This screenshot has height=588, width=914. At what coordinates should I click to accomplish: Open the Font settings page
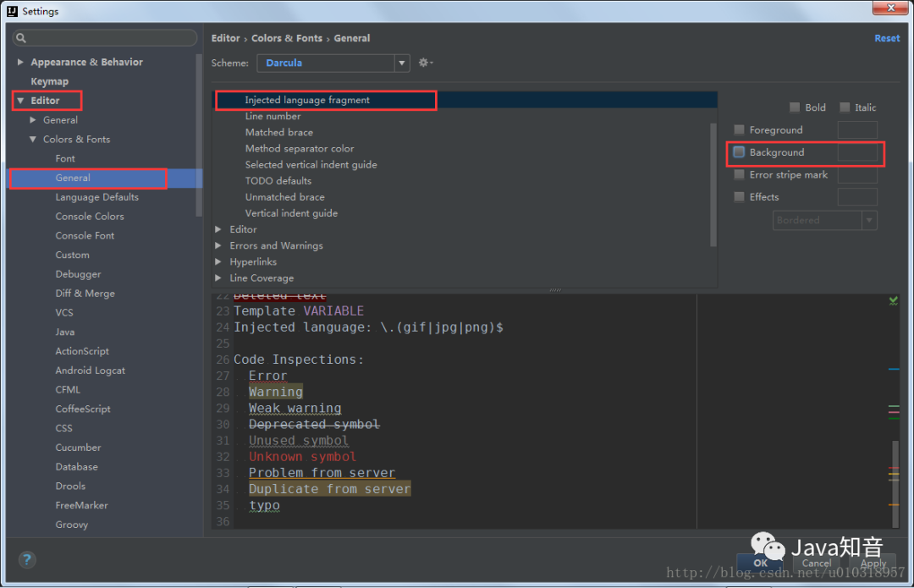(65, 158)
